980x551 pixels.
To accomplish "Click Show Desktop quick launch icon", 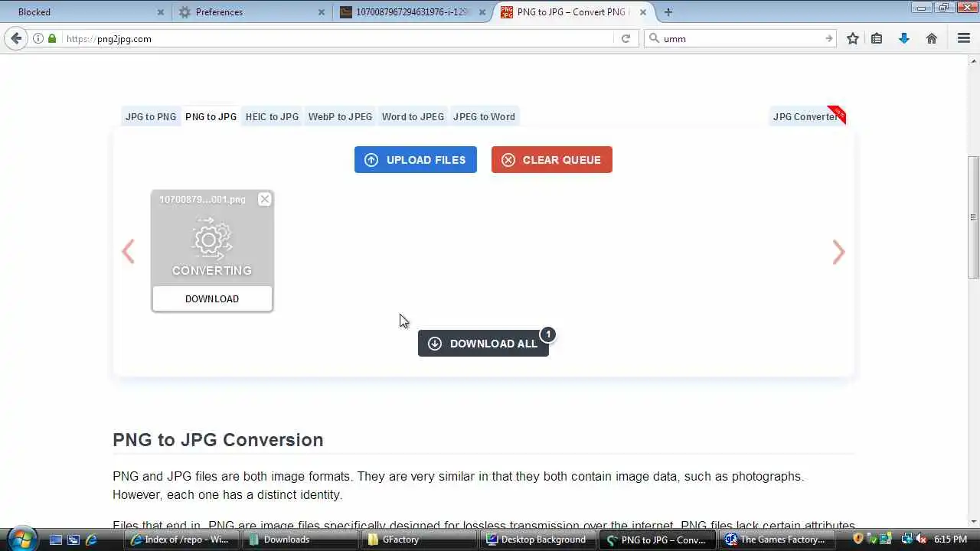I will [x=56, y=540].
